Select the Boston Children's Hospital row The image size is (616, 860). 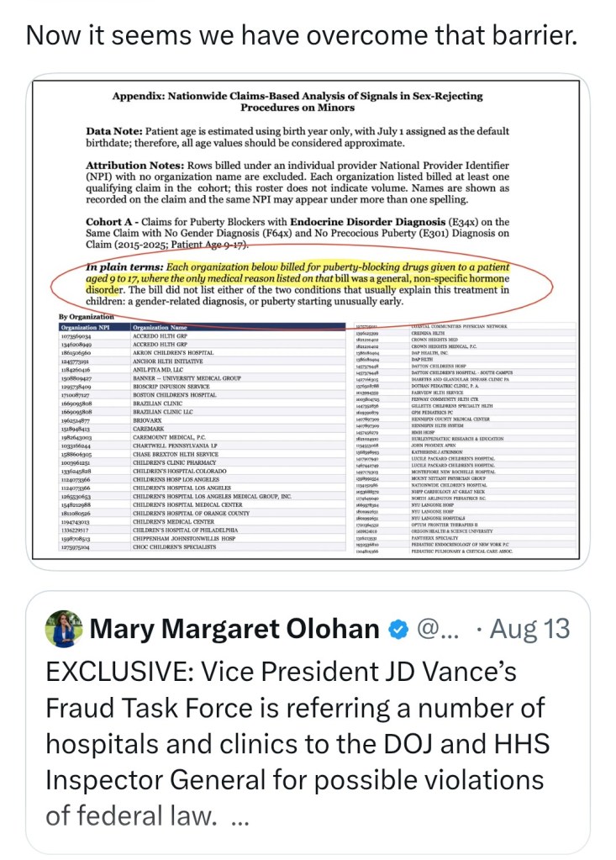203,395
